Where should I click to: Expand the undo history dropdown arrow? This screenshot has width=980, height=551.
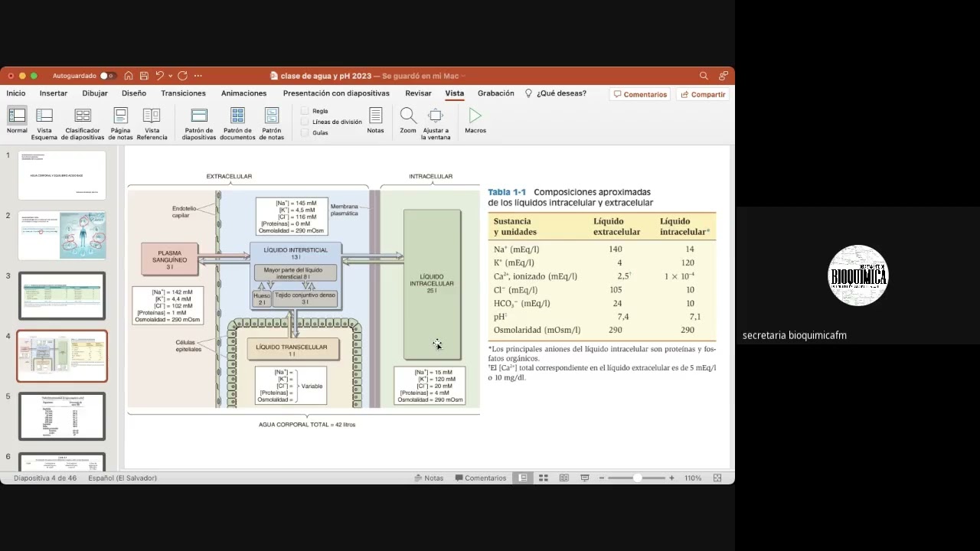tap(170, 76)
